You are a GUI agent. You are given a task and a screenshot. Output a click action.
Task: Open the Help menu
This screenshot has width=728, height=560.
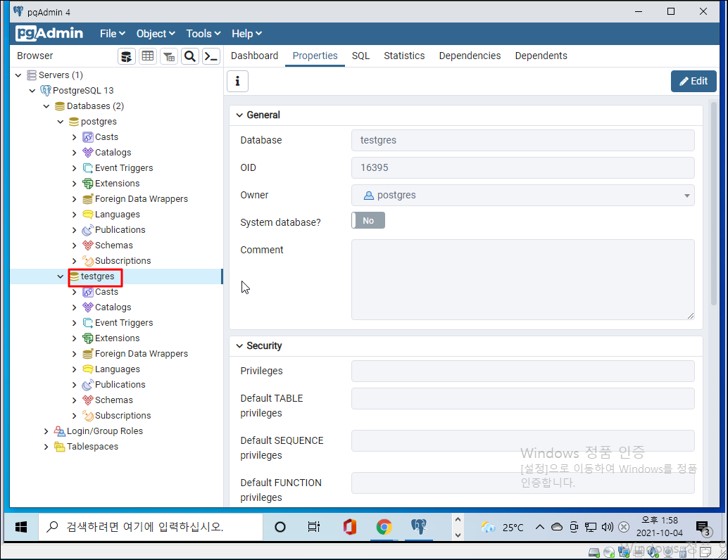click(x=246, y=33)
